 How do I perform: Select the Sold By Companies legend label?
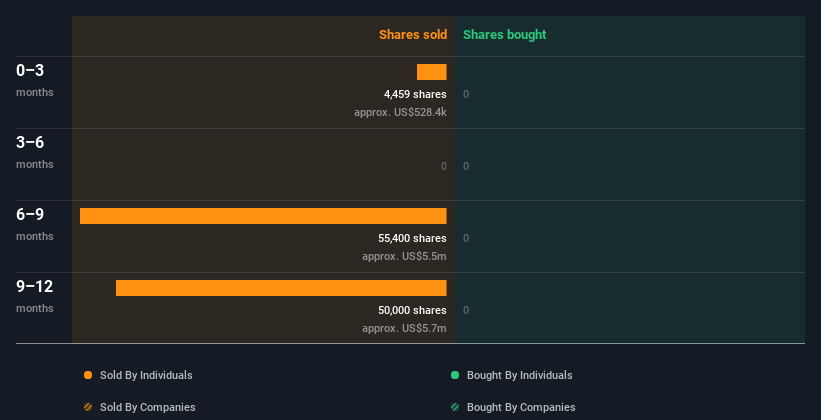click(148, 407)
